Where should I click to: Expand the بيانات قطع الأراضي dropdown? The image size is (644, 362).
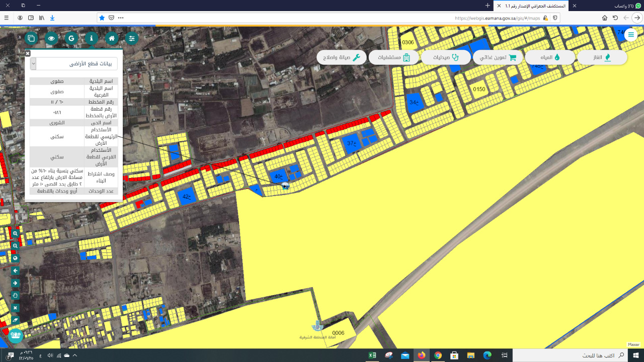tap(33, 64)
